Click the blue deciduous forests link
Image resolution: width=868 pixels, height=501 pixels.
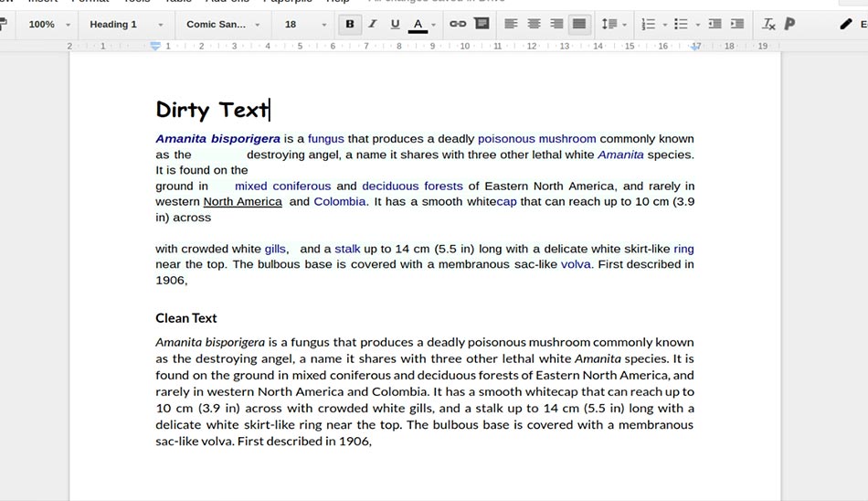[412, 187]
